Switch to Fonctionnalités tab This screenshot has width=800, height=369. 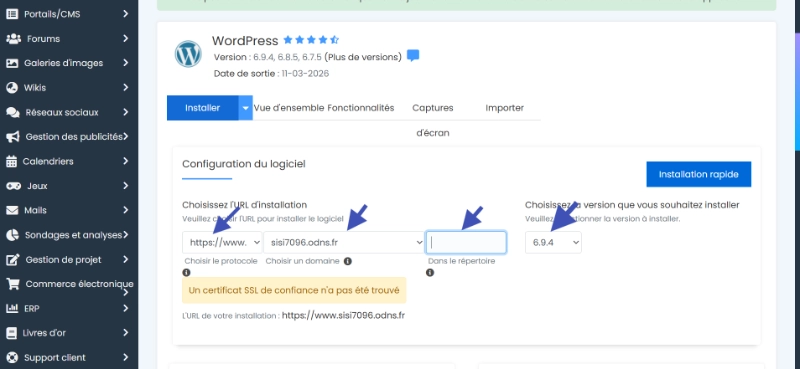click(361, 108)
